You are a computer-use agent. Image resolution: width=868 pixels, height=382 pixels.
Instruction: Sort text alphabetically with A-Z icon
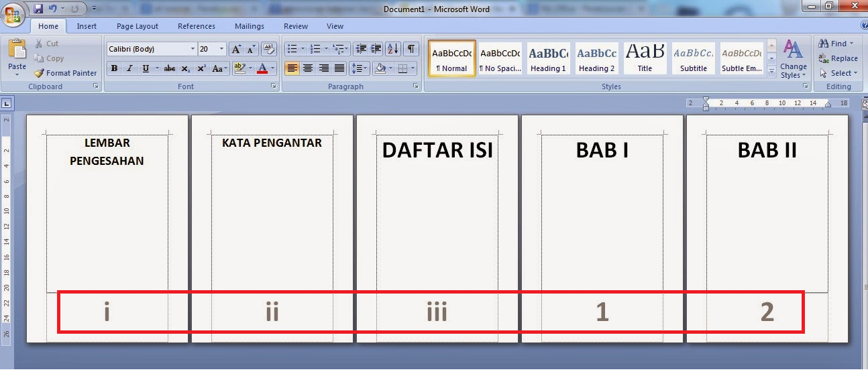[x=393, y=49]
